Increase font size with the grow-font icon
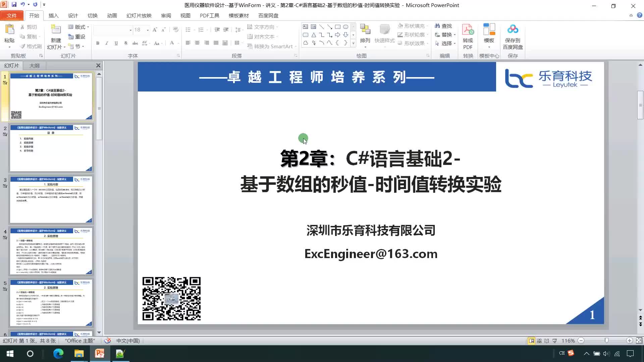Image resolution: width=644 pixels, height=362 pixels. (155, 30)
